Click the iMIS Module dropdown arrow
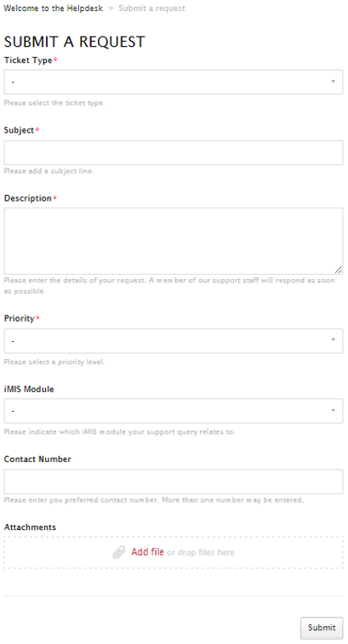 click(x=334, y=410)
